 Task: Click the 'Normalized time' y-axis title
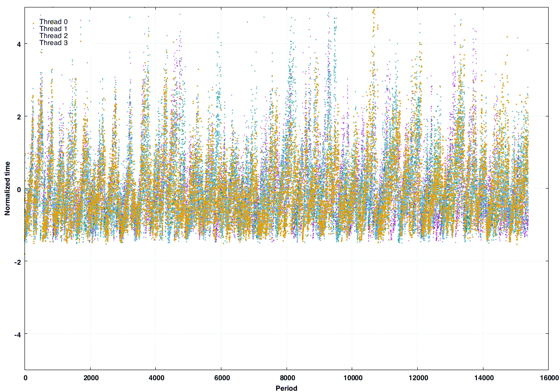coord(7,189)
